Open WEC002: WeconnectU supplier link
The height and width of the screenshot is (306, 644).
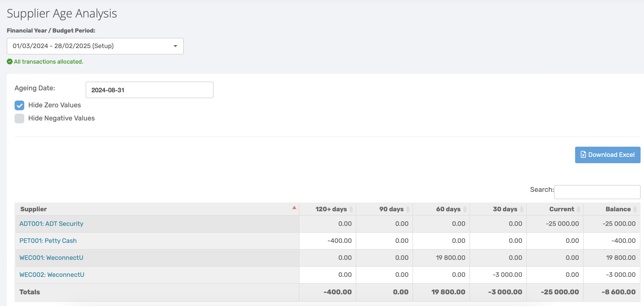(x=52, y=275)
